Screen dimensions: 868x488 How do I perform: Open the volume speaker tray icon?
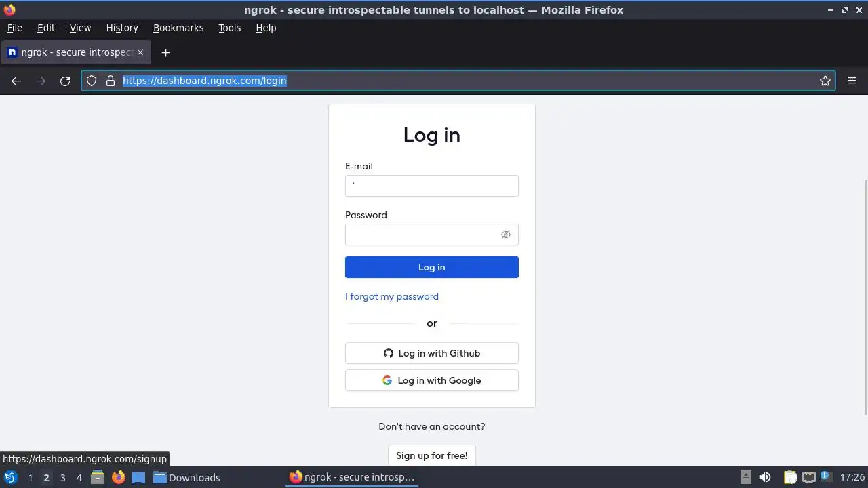765,477
